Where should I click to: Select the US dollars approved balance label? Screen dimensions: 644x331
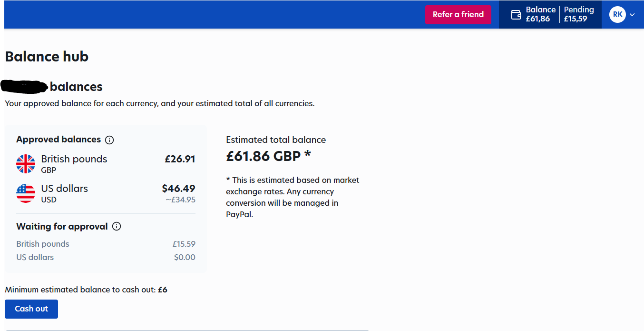click(x=64, y=189)
